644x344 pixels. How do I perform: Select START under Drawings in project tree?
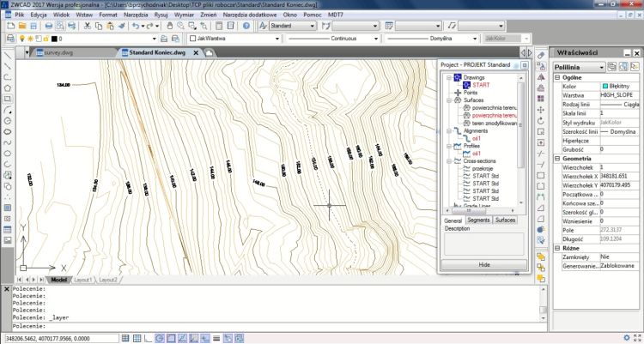click(x=481, y=85)
